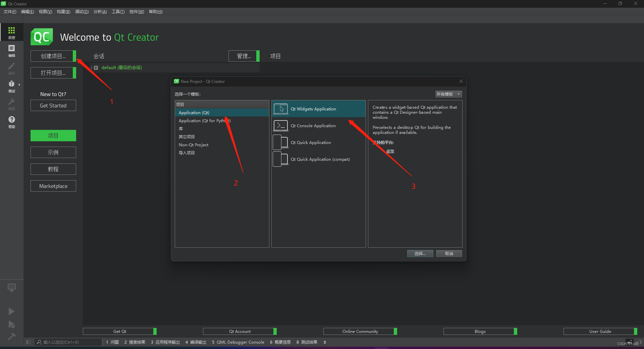Select the Non-Qt Project category
This screenshot has width=644, height=349.
(x=222, y=145)
